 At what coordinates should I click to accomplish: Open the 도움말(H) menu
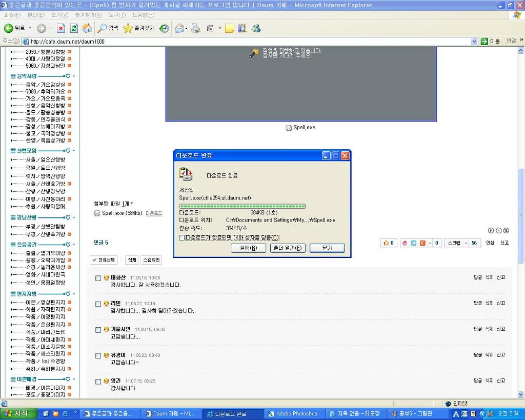[x=144, y=15]
